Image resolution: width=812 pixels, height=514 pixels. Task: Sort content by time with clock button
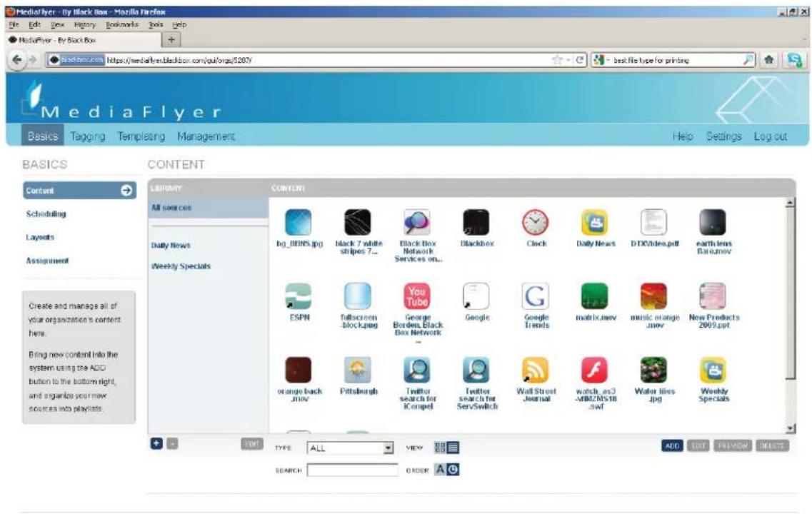point(453,470)
